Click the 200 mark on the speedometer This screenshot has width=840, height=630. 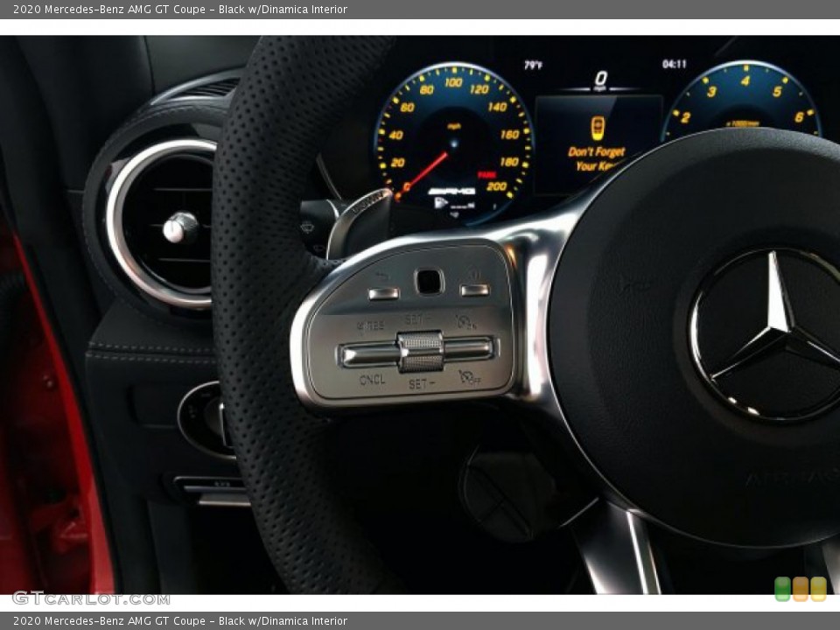(x=497, y=185)
